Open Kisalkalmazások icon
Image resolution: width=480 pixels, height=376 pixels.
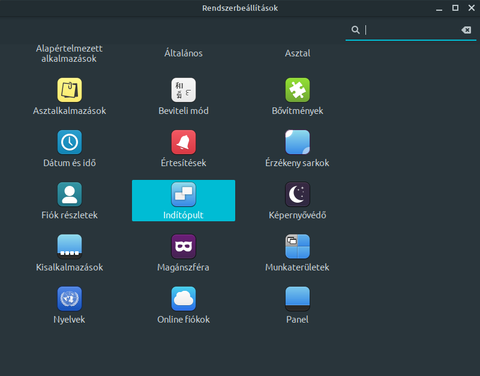click(x=69, y=247)
